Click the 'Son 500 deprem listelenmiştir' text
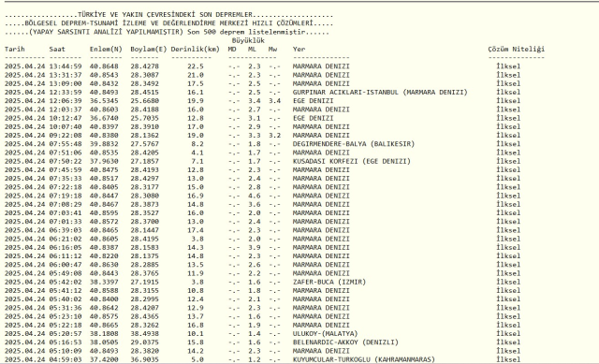Screen dimensions: 599x364 tap(246, 32)
